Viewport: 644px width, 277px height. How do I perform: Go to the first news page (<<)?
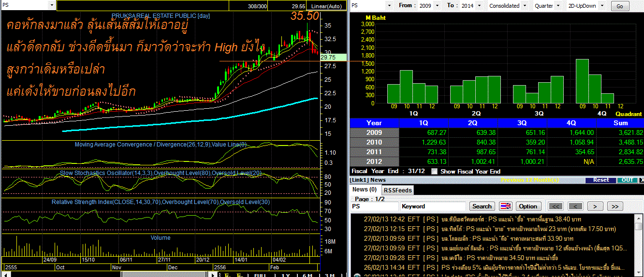[x=556, y=206]
